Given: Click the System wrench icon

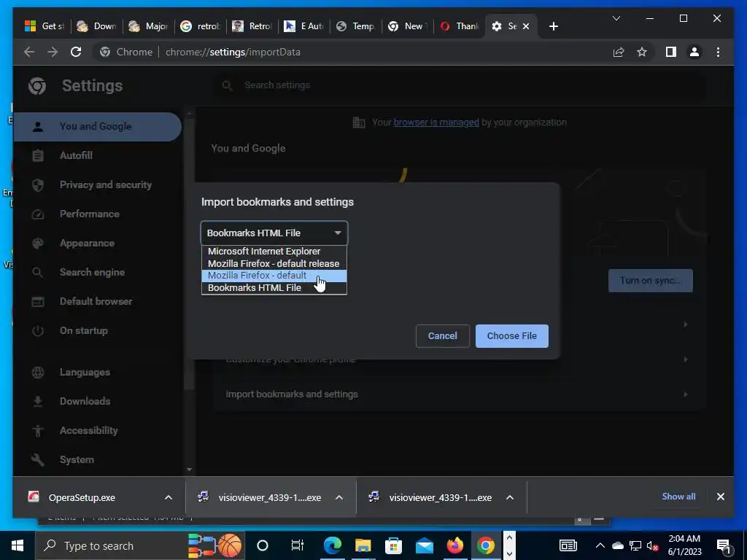Looking at the screenshot, I should (38, 459).
